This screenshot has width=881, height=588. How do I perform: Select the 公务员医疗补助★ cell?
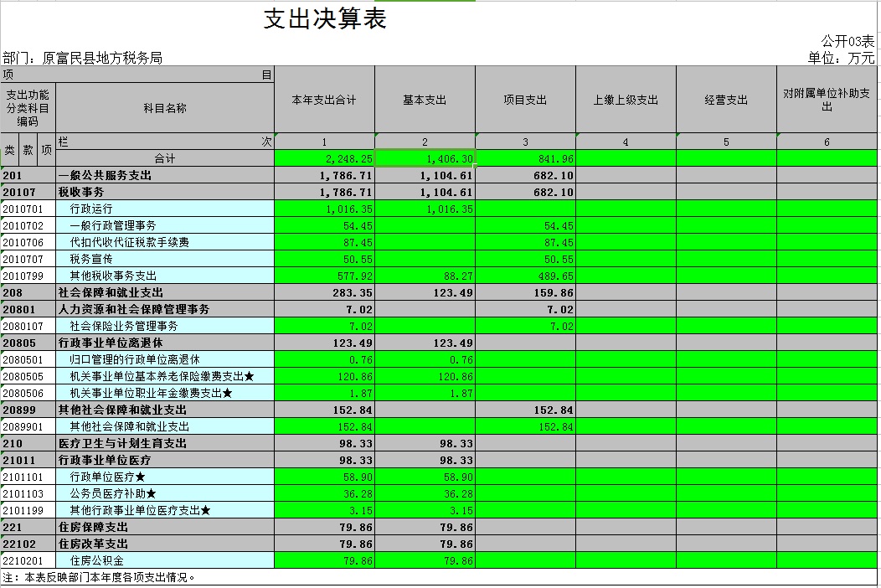165,493
